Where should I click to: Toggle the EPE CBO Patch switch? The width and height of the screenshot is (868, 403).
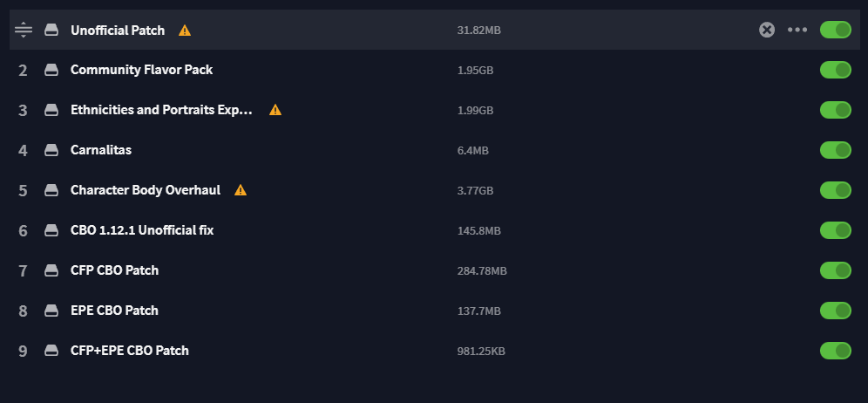[x=835, y=311]
